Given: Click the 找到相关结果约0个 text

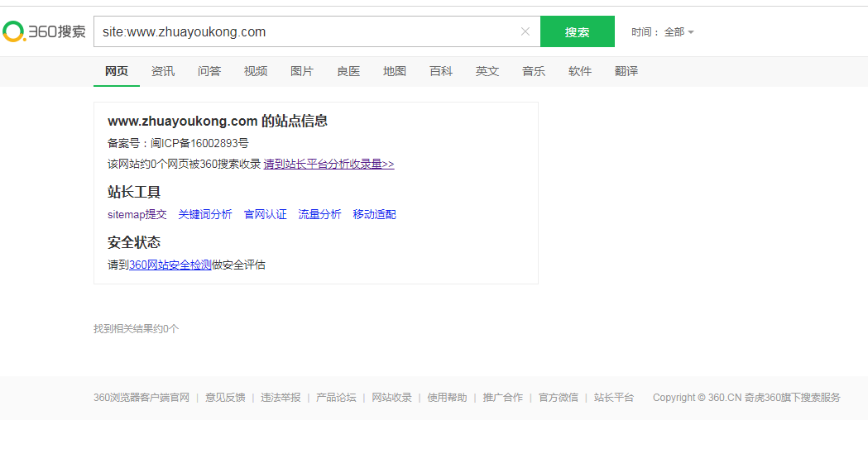Looking at the screenshot, I should coord(137,329).
